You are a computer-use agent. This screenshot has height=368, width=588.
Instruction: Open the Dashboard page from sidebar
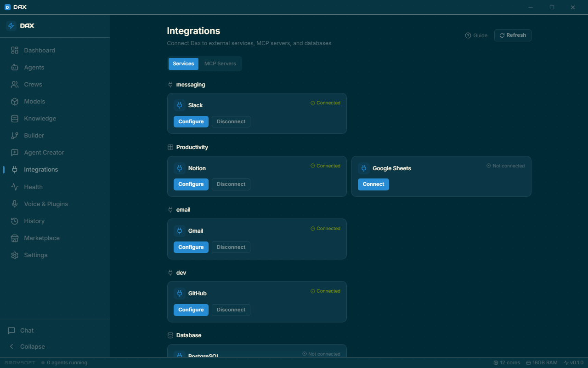(55, 50)
